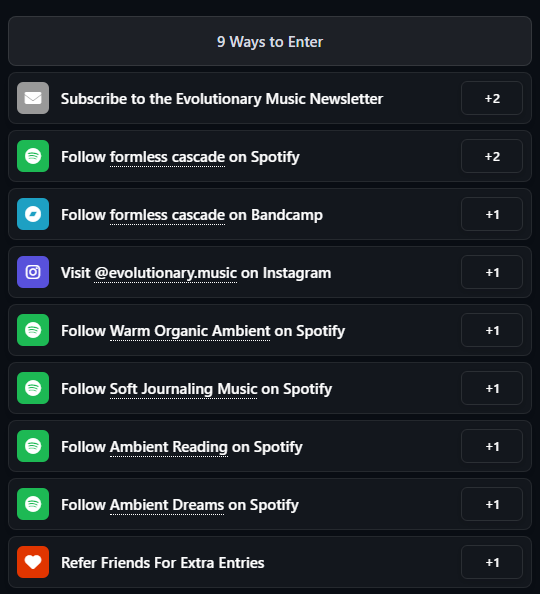This screenshot has width=540, height=594.
Task: Click +2 button for newsletter subscription
Action: point(492,98)
